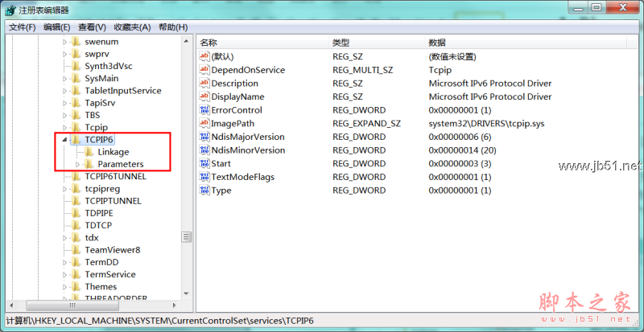Select the Themes key in tree
Image resolution: width=644 pixels, height=332 pixels.
coord(101,287)
